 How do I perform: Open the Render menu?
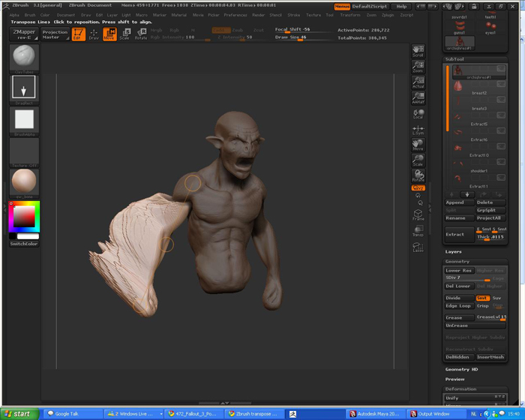[x=258, y=15]
